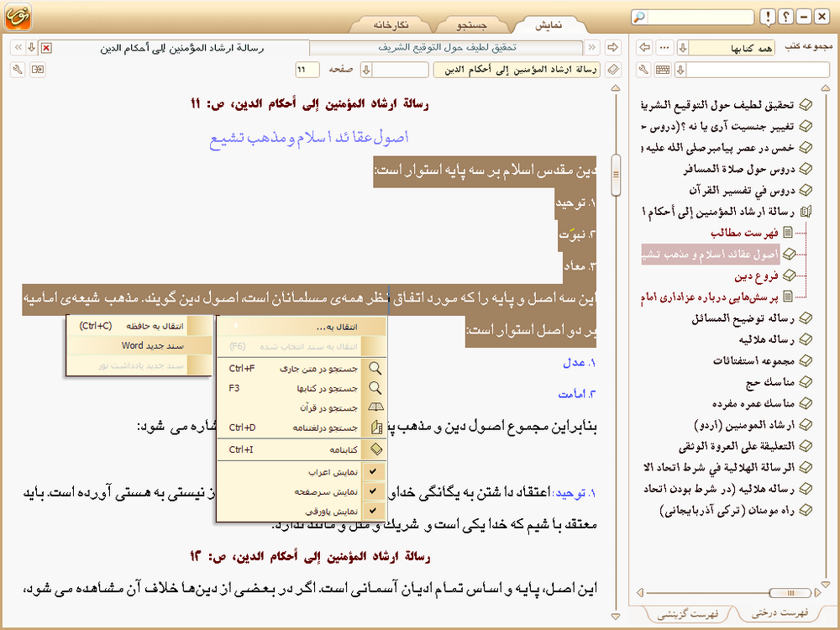Image resolution: width=840 pixels, height=630 pixels.
Task: Select the book رساله توضیح المسائل
Action: click(743, 318)
